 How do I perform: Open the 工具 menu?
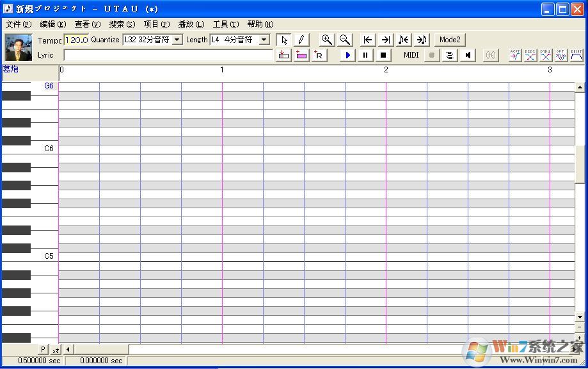[x=224, y=24]
